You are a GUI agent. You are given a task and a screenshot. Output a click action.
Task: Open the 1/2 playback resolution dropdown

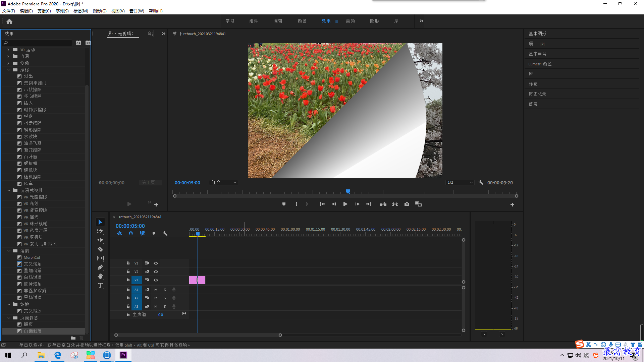click(460, 182)
